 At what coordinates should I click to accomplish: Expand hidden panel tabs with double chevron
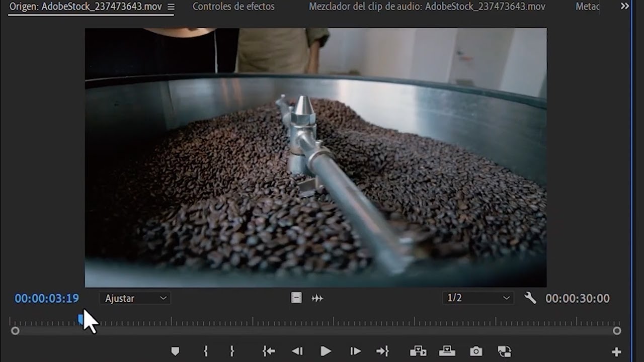624,7
